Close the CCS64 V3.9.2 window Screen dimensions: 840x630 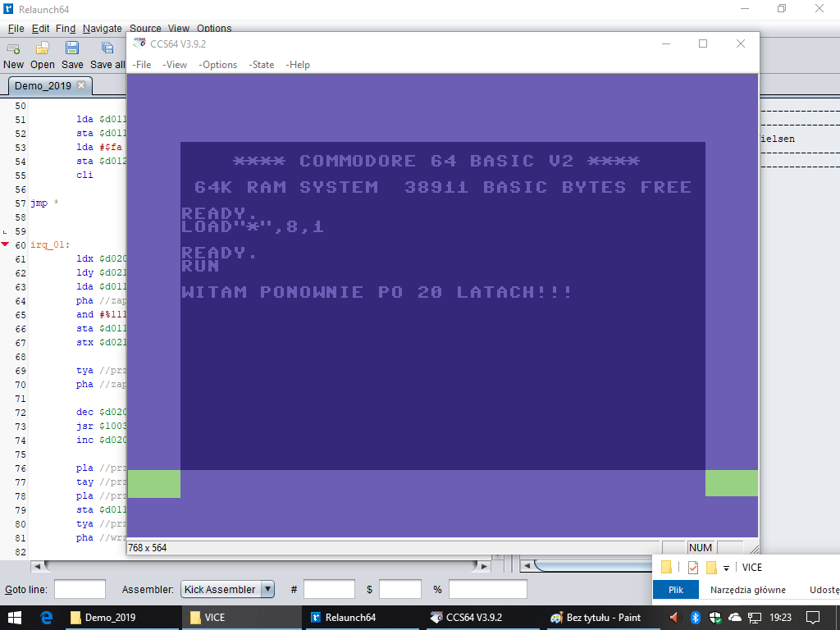(741, 43)
